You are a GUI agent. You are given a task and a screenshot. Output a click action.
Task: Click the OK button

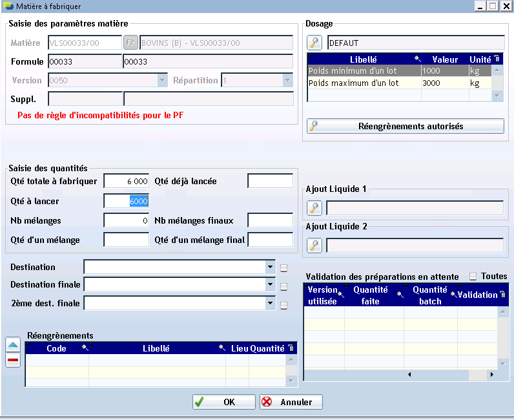tap(224, 402)
